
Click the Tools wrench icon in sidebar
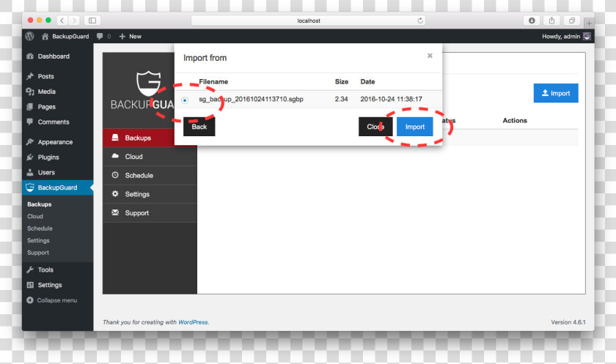tap(30, 270)
